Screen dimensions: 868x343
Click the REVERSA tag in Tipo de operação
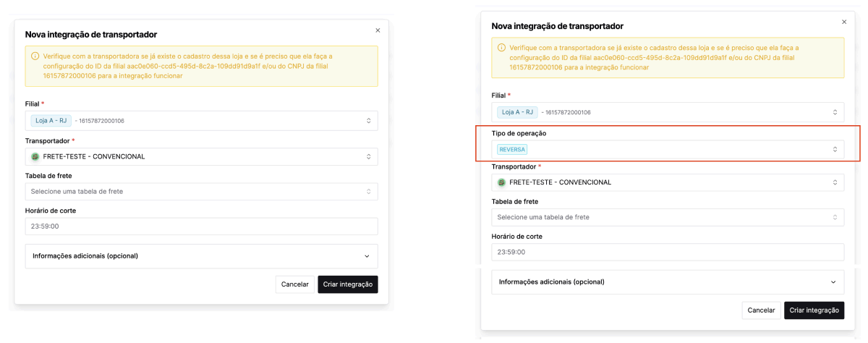512,149
